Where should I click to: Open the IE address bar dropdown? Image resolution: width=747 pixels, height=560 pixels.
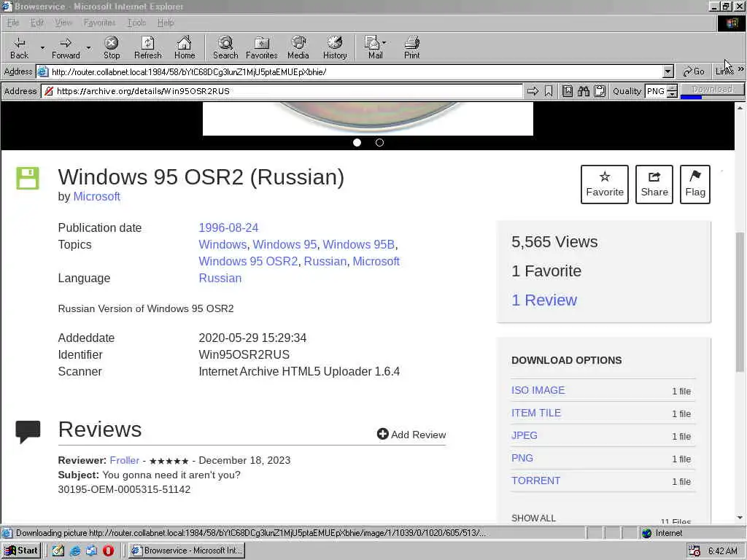pyautogui.click(x=668, y=72)
